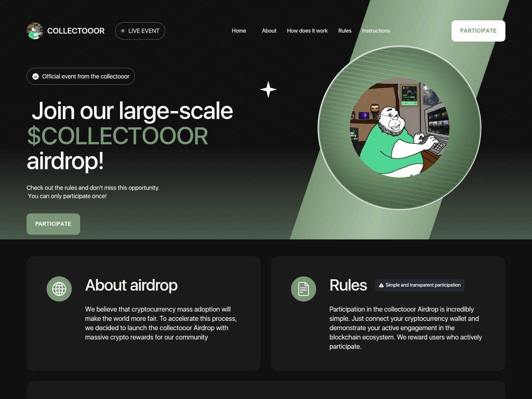This screenshot has width=532, height=399.
Task: Click the green live event indicator dot
Action: 123,31
